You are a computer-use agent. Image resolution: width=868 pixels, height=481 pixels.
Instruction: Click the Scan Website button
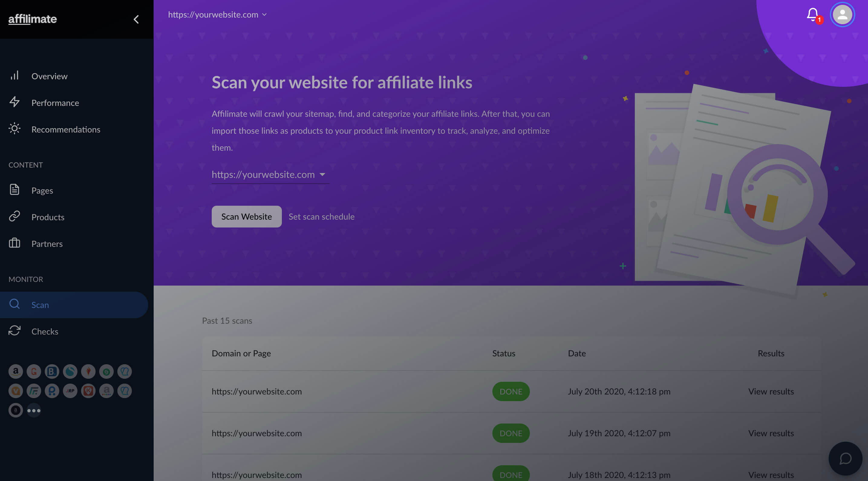pyautogui.click(x=246, y=216)
